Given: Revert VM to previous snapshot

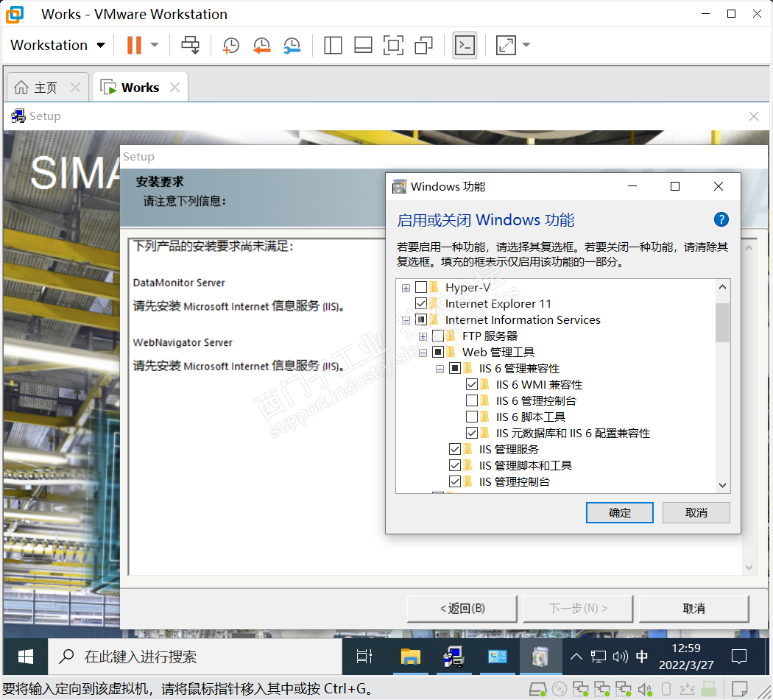Looking at the screenshot, I should (262, 46).
